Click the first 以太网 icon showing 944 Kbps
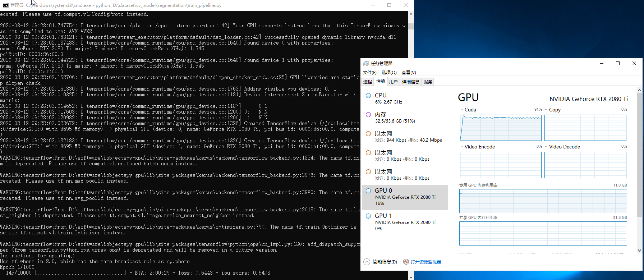 pyautogui.click(x=368, y=134)
